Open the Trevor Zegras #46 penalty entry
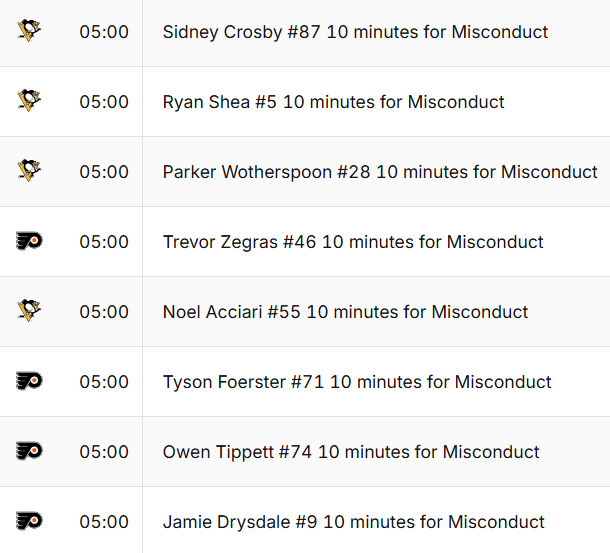 point(353,242)
